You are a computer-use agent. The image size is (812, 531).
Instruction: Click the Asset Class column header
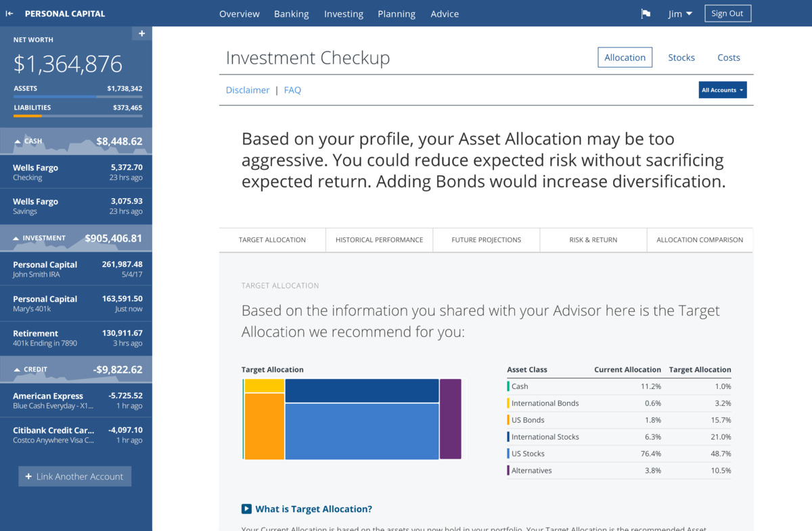527,369
